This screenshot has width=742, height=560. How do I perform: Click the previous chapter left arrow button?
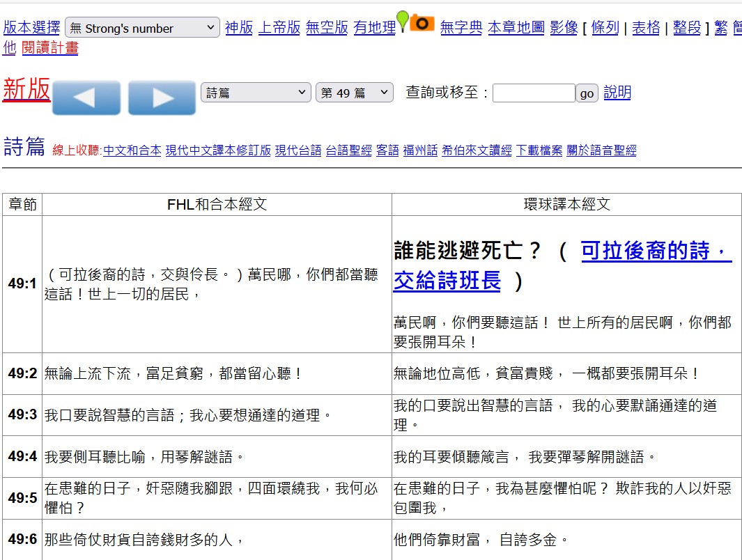(86, 98)
